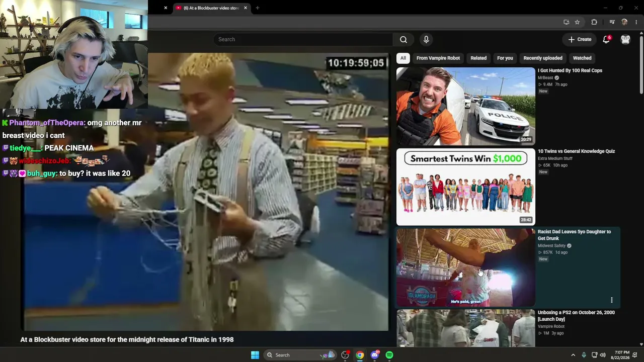Viewport: 644px width, 362px height.
Task: Open Discord from the taskbar
Action: [x=374, y=355]
